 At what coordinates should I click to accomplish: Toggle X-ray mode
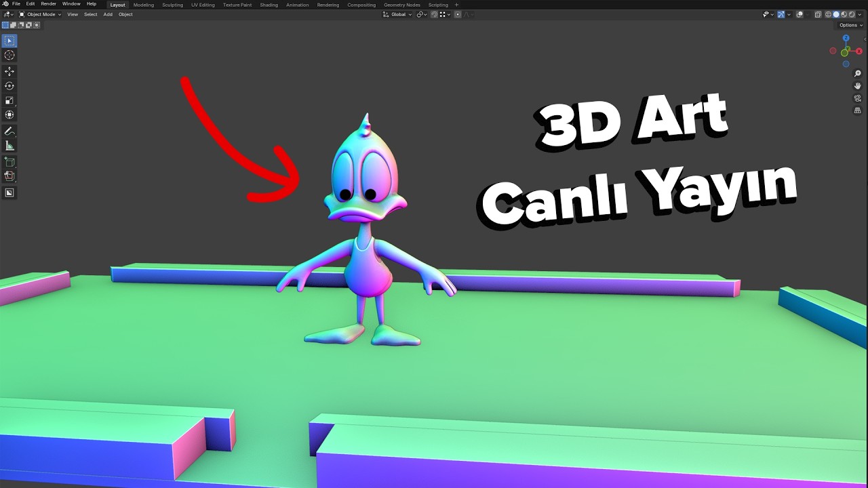pyautogui.click(x=818, y=14)
